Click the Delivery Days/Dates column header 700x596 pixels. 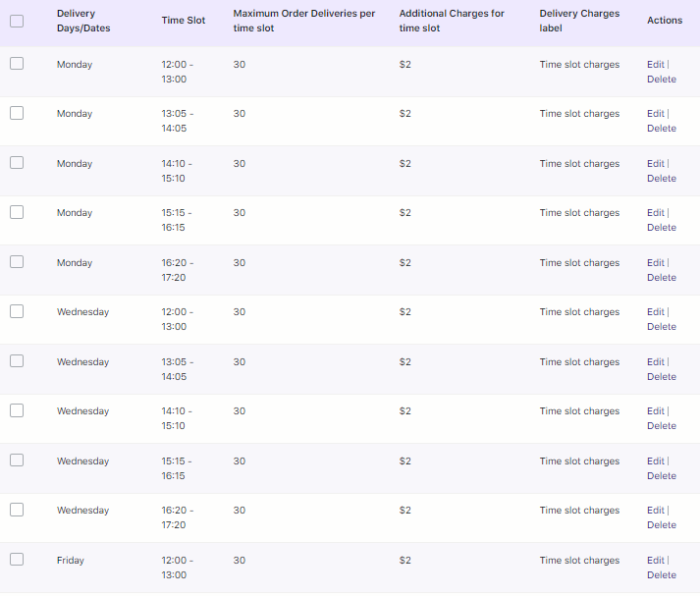(x=83, y=21)
